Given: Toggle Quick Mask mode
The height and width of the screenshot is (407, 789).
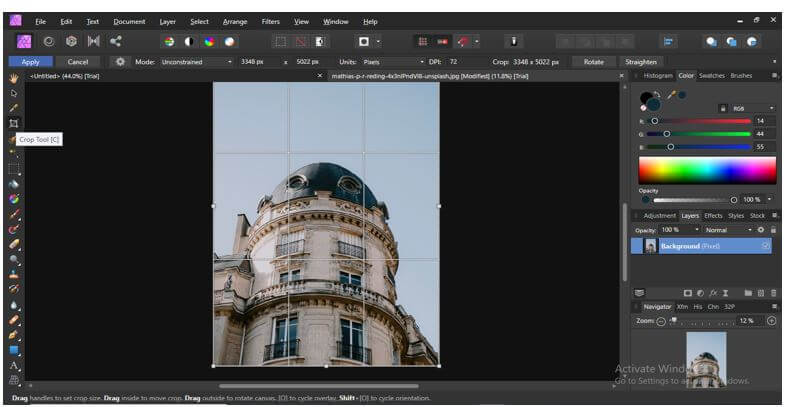Looking at the screenshot, I should pyautogui.click(x=364, y=42).
